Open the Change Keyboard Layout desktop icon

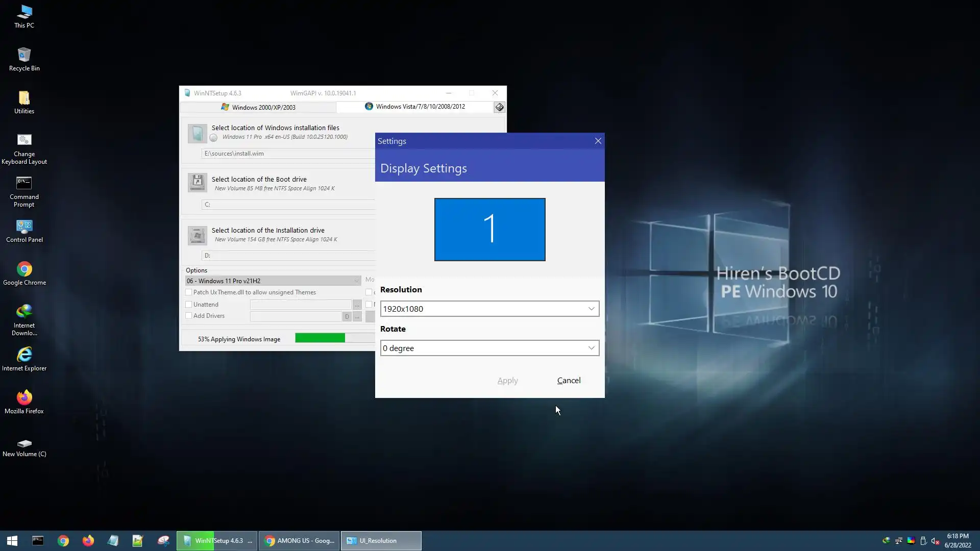coord(24,141)
